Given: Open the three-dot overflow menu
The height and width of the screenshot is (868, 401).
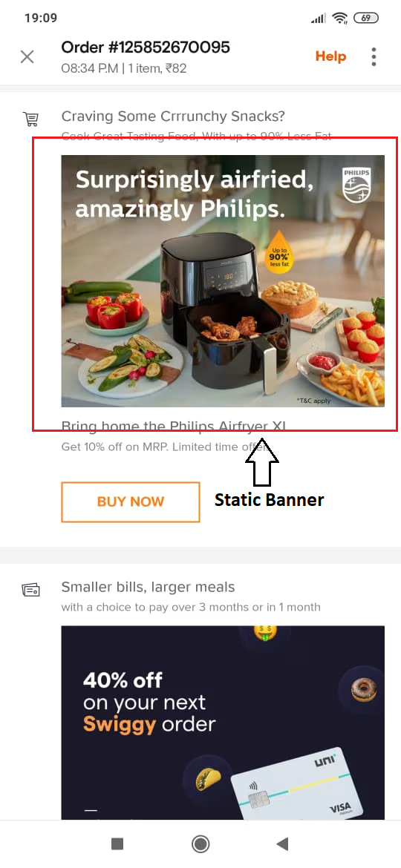Looking at the screenshot, I should (374, 56).
